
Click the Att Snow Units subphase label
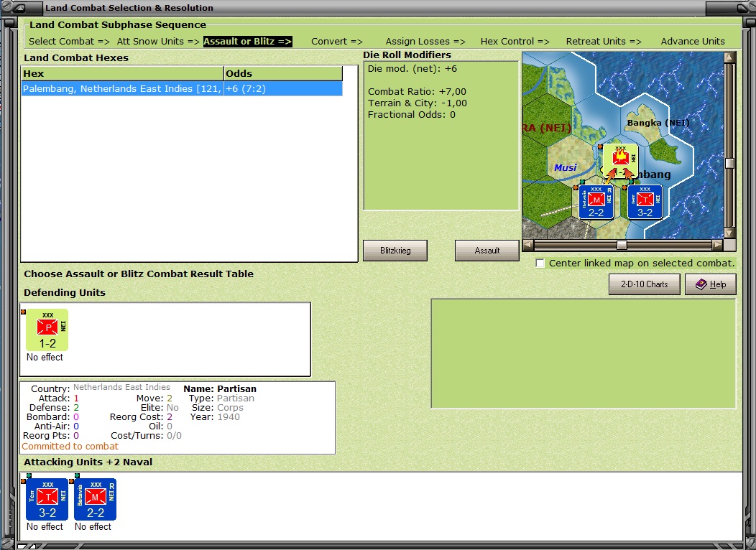[158, 42]
